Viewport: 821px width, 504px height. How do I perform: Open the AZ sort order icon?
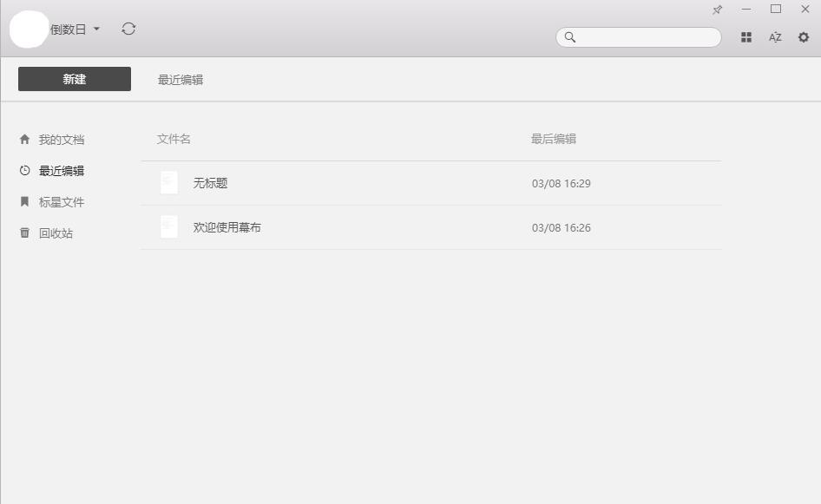(x=775, y=37)
